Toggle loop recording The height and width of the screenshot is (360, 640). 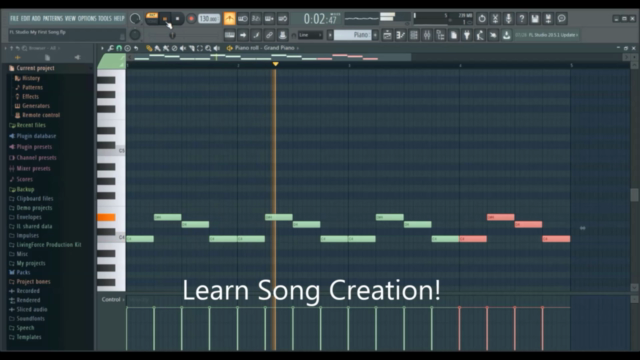pos(282,19)
